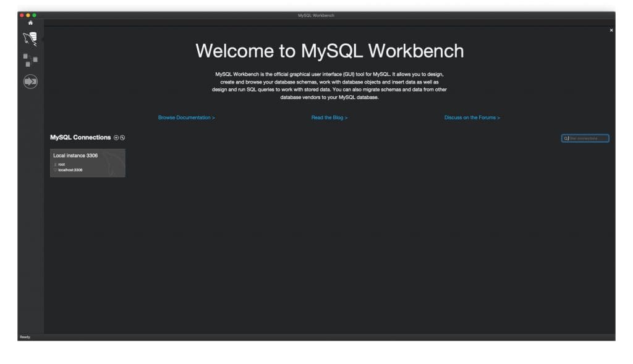Viewport: 633px width, 364px height.
Task: Click the MySQL Connections heading
Action: (80, 138)
